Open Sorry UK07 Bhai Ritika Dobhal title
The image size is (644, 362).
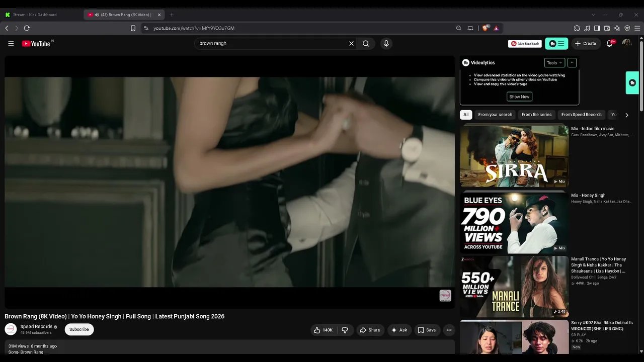coord(602,326)
